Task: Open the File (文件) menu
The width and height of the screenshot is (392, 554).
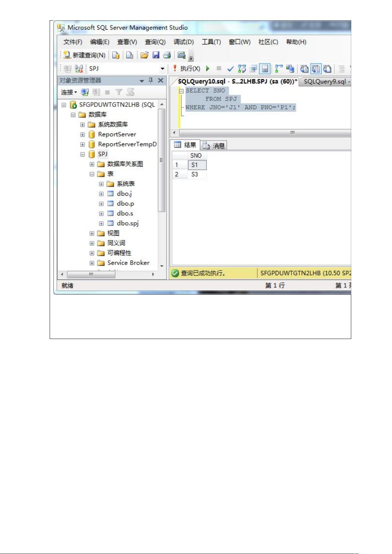Action: 73,42
